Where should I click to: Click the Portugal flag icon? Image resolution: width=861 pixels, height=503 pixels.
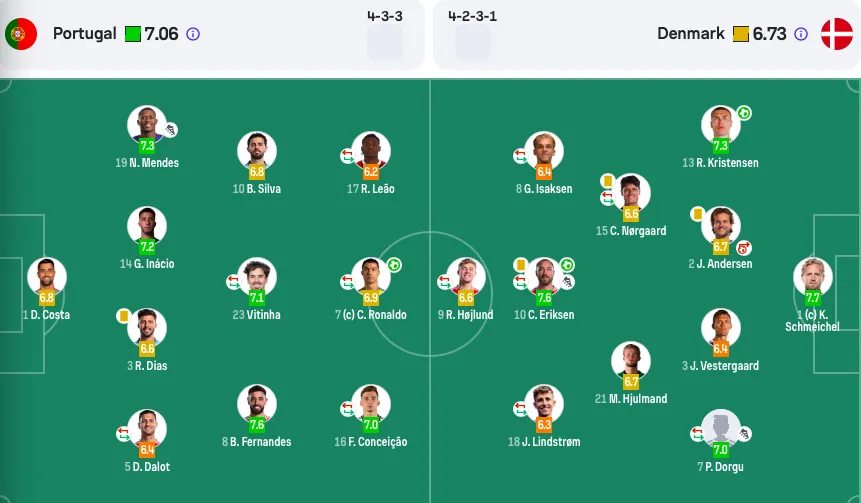21,34
